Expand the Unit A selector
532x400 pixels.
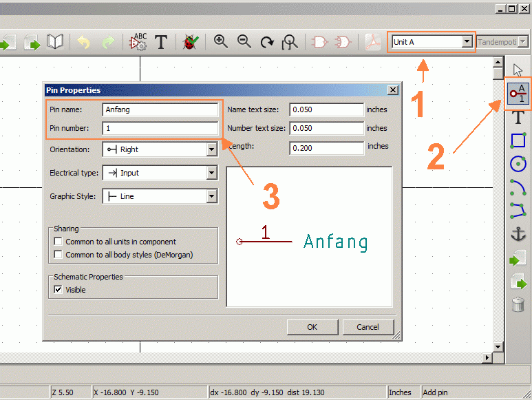pos(467,42)
